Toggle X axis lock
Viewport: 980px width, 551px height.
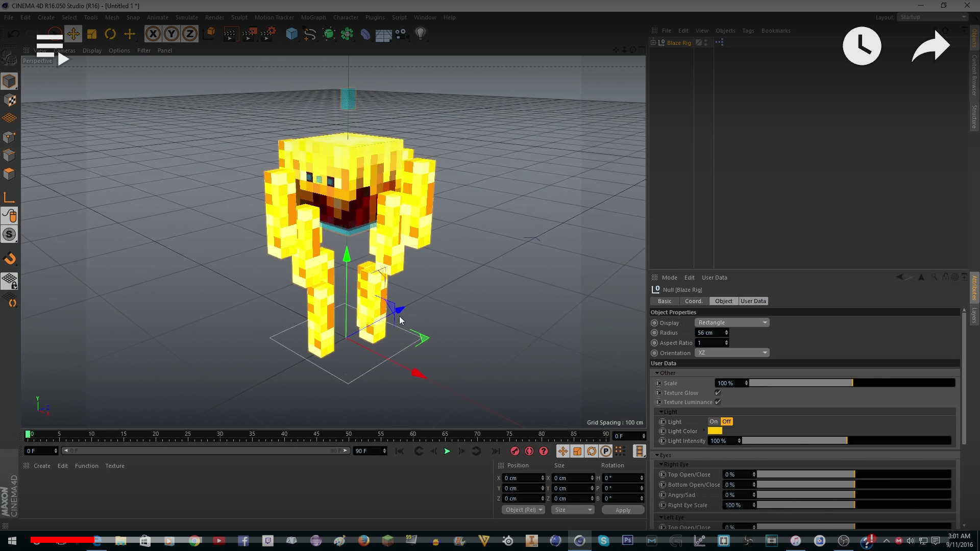153,34
